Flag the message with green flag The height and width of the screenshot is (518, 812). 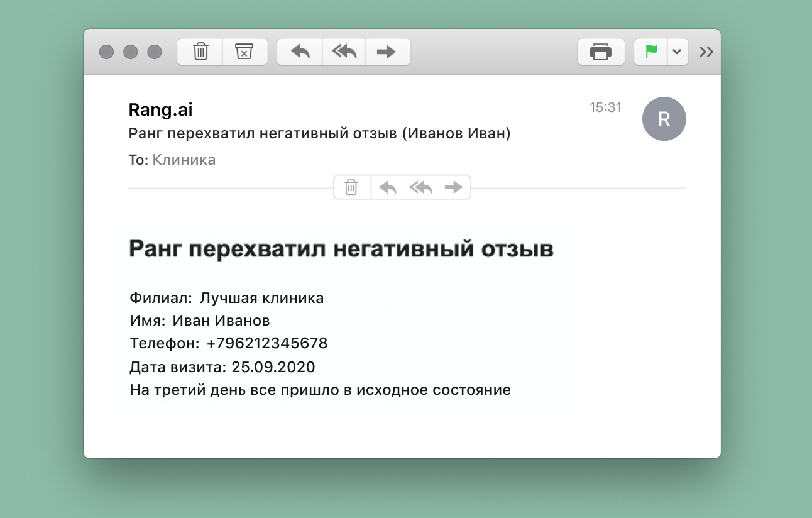point(652,52)
